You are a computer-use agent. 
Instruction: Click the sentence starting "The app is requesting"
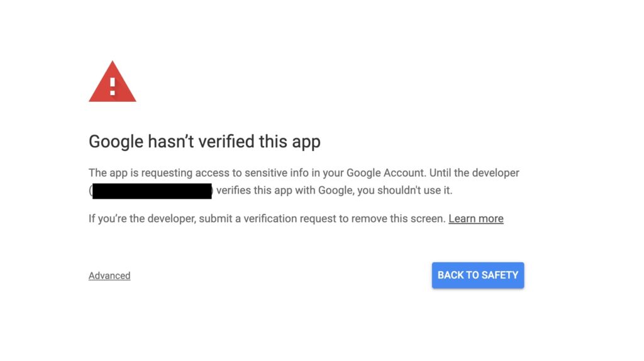[257, 173]
